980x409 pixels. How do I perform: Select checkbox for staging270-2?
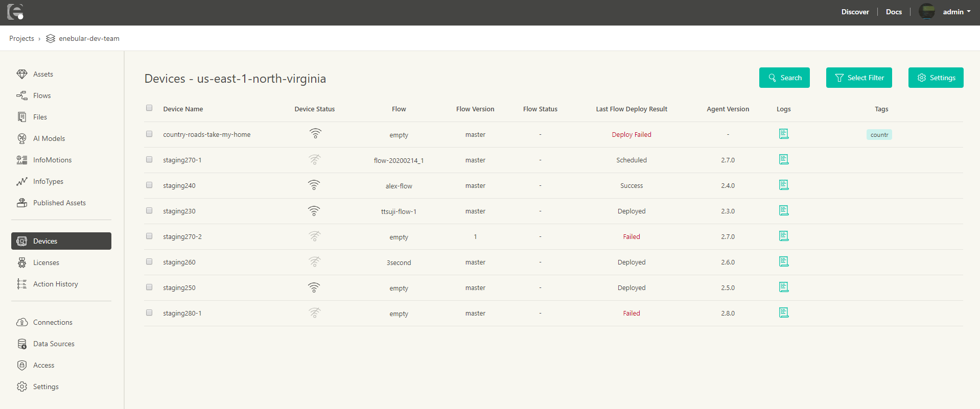coord(149,236)
